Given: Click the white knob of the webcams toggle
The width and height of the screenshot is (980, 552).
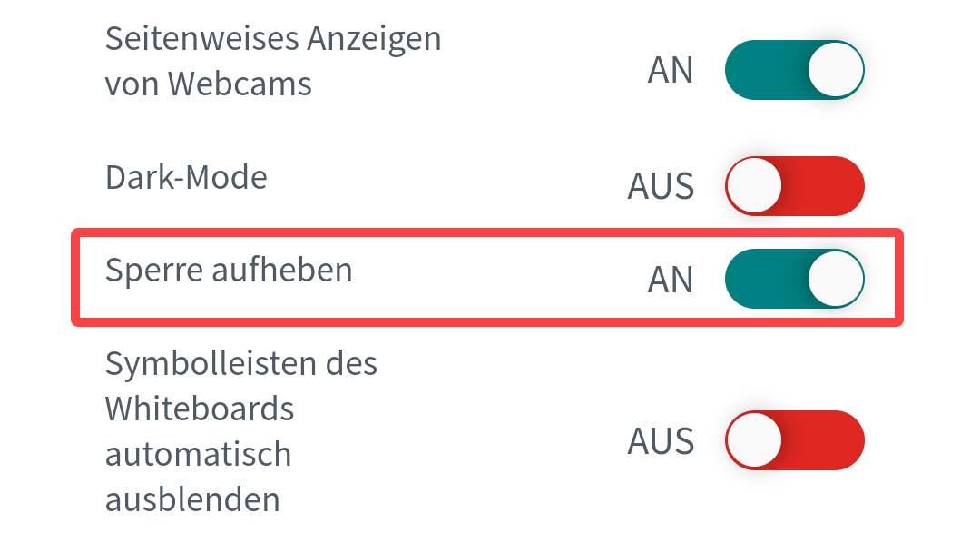Looking at the screenshot, I should click(x=835, y=70).
